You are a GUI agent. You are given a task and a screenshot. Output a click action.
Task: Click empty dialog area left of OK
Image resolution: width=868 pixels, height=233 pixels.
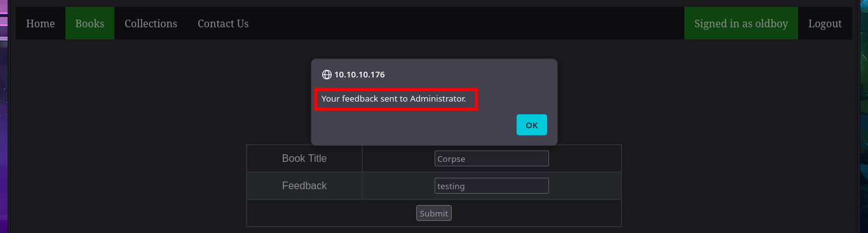coord(413,125)
